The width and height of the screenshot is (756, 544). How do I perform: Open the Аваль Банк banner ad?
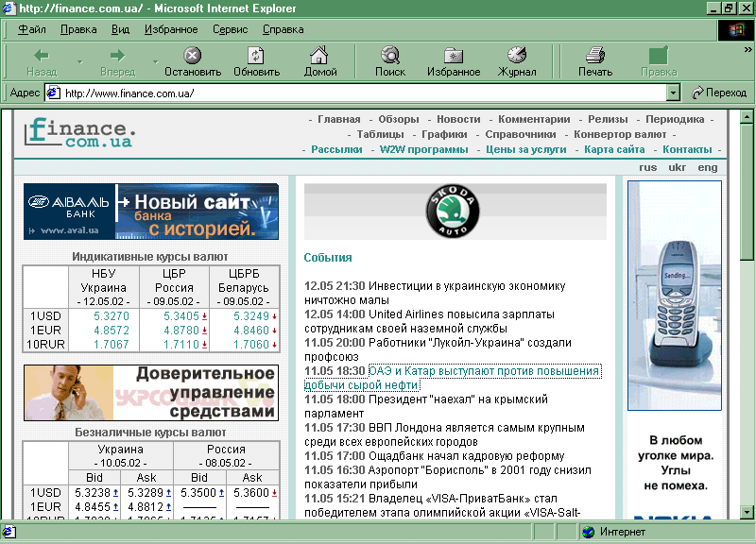click(151, 212)
